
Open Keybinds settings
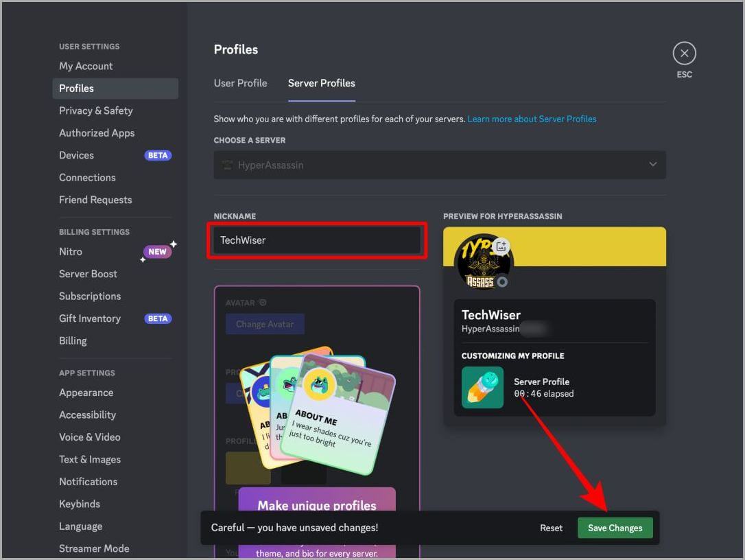(115, 504)
